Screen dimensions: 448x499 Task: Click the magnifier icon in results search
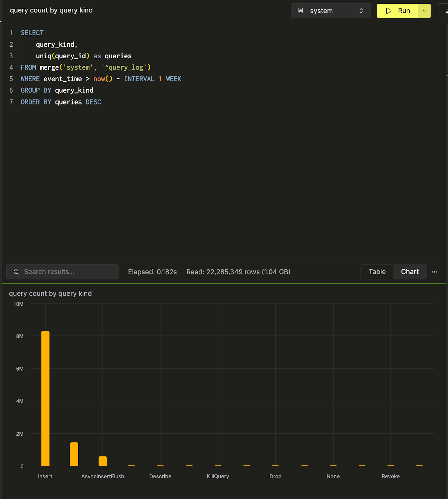click(x=16, y=272)
